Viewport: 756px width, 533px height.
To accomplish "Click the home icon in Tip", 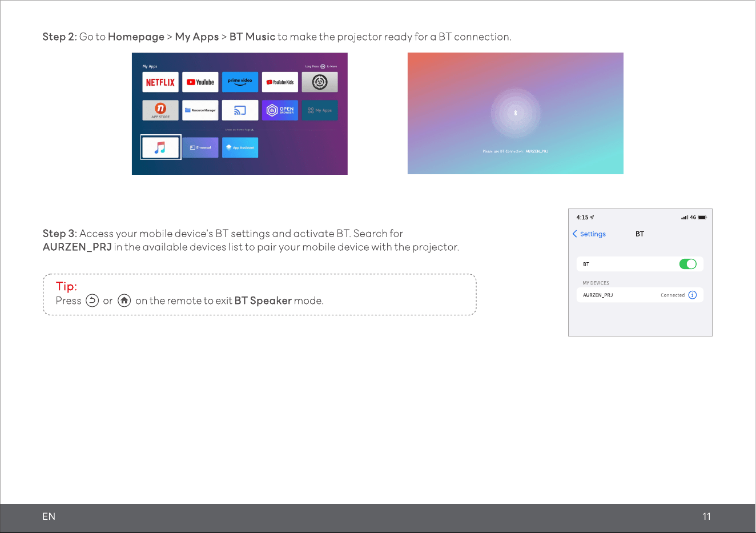I will coord(124,300).
